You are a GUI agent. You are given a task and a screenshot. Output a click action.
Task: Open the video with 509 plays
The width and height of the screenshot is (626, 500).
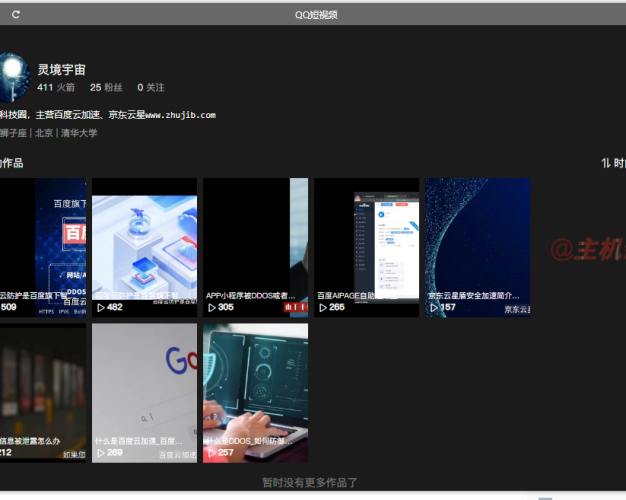click(x=43, y=248)
